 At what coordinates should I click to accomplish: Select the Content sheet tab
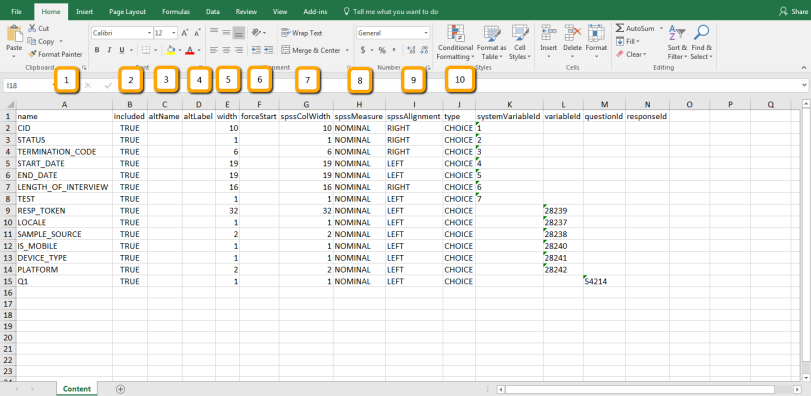[x=77, y=389]
